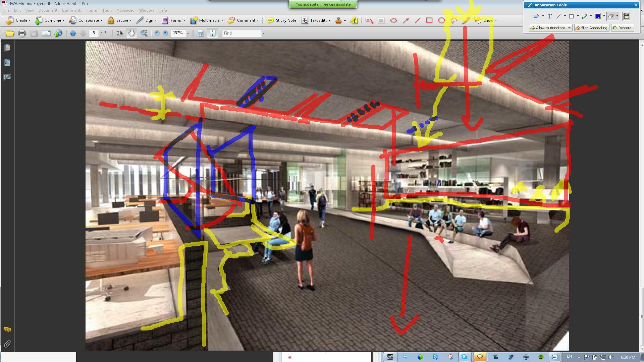
Task: Choose the Callout tool
Action: [x=369, y=20]
